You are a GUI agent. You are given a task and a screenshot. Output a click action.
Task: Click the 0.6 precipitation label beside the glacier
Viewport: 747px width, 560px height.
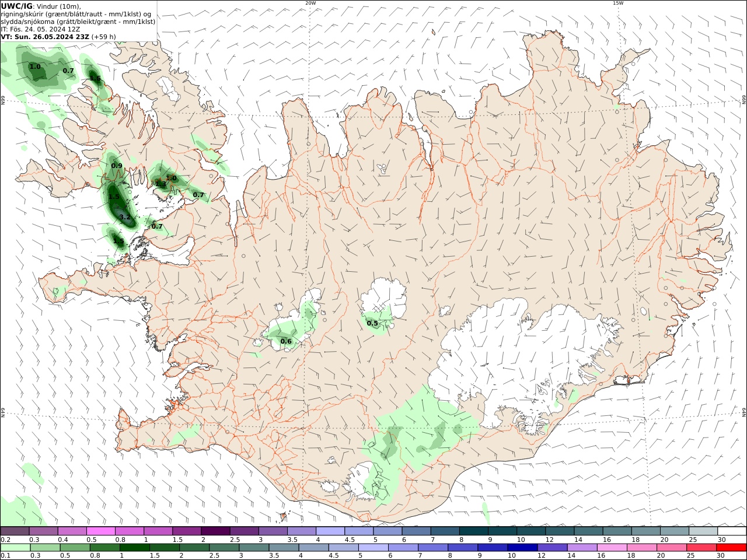(x=286, y=341)
